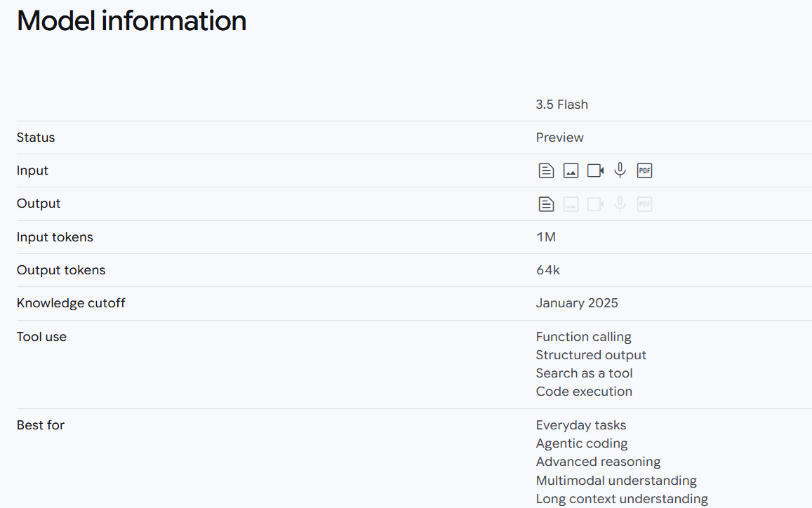Click the text input icon in Input row
This screenshot has width=812, height=508.
pos(546,171)
